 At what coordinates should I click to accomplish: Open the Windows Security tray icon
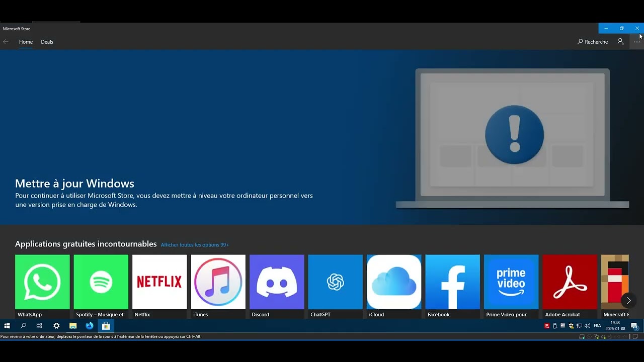[x=571, y=326]
